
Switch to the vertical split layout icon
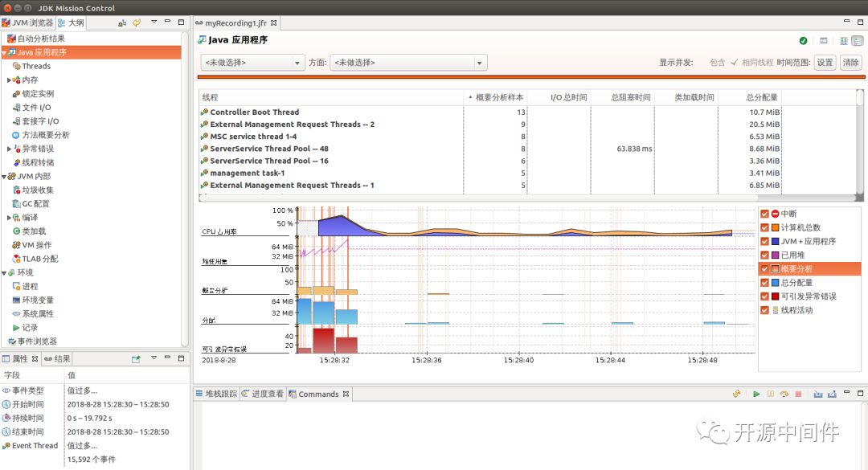[844, 40]
